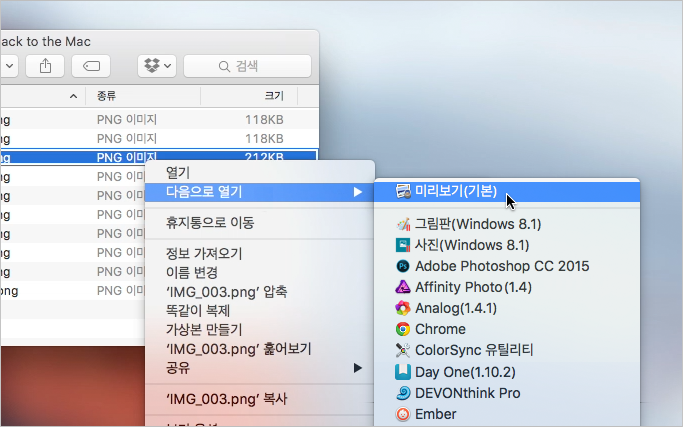Open with Ember app icon
The height and width of the screenshot is (427, 683).
(x=403, y=414)
